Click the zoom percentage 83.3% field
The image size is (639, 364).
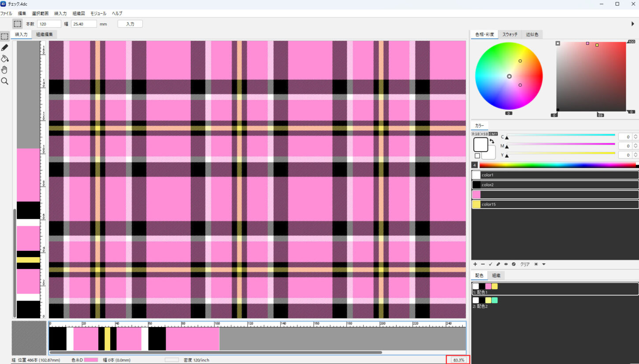coord(458,360)
